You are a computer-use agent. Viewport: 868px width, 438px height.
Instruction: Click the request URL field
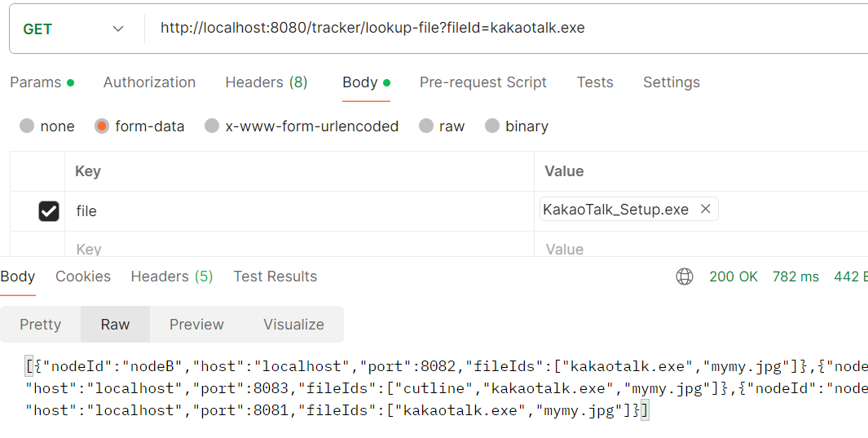pyautogui.click(x=489, y=29)
